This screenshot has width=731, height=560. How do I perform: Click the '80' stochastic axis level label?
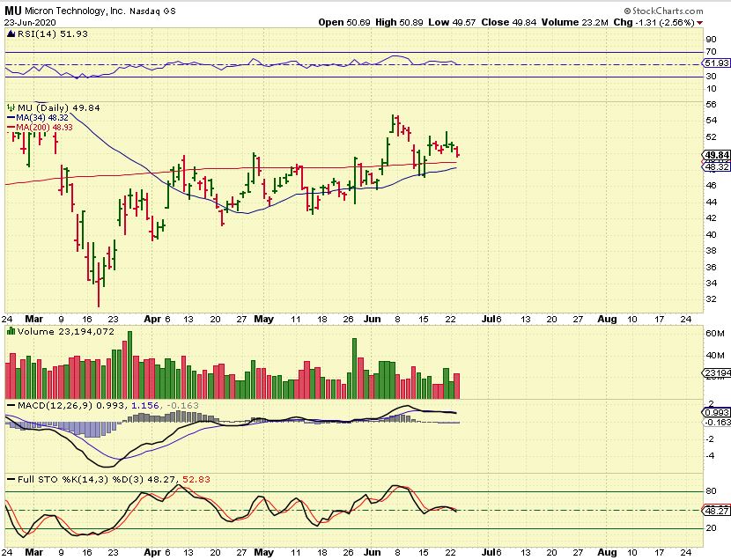tap(712, 491)
